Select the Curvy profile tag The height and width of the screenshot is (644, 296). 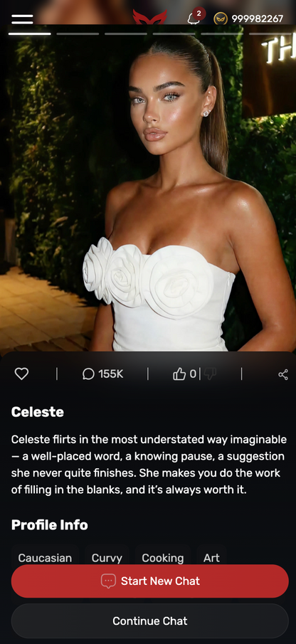107,558
